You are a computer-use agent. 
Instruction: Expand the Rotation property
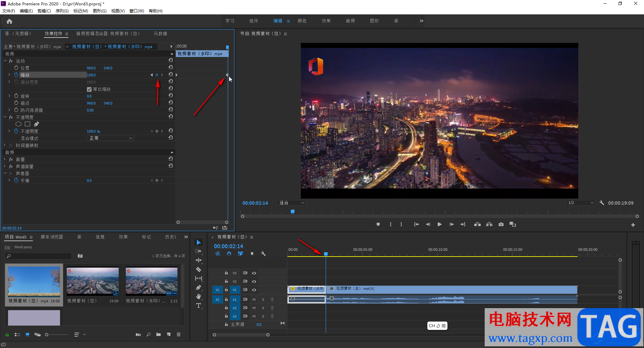click(x=9, y=96)
